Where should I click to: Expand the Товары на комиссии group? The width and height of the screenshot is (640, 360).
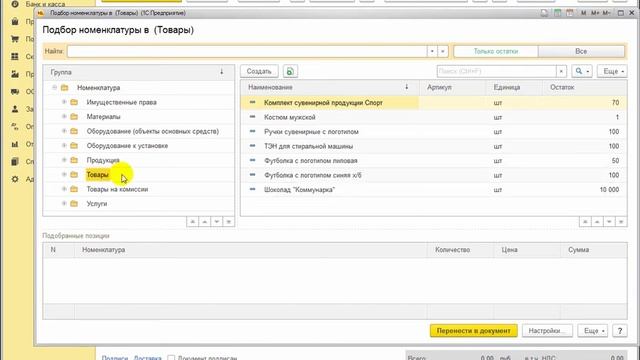tap(64, 189)
